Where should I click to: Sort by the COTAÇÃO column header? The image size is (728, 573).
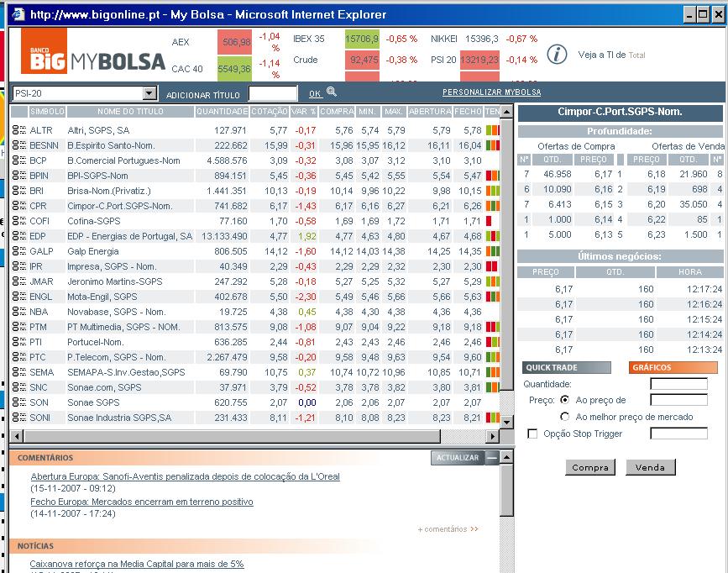270,112
